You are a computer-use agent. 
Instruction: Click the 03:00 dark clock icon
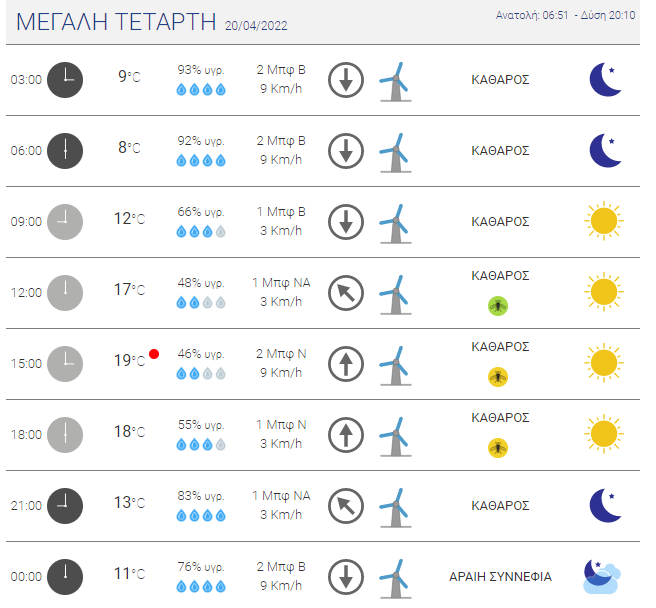click(65, 80)
